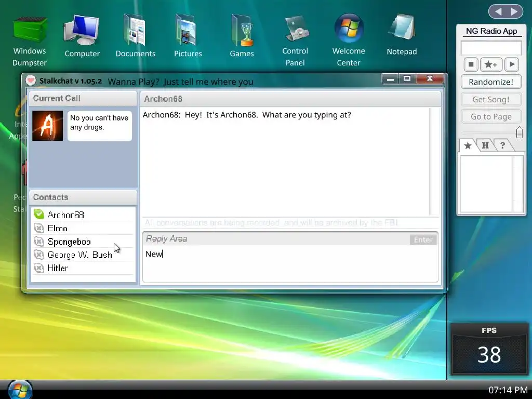Open the Windows Dumpster icon
This screenshot has height=399, width=532.
30,41
